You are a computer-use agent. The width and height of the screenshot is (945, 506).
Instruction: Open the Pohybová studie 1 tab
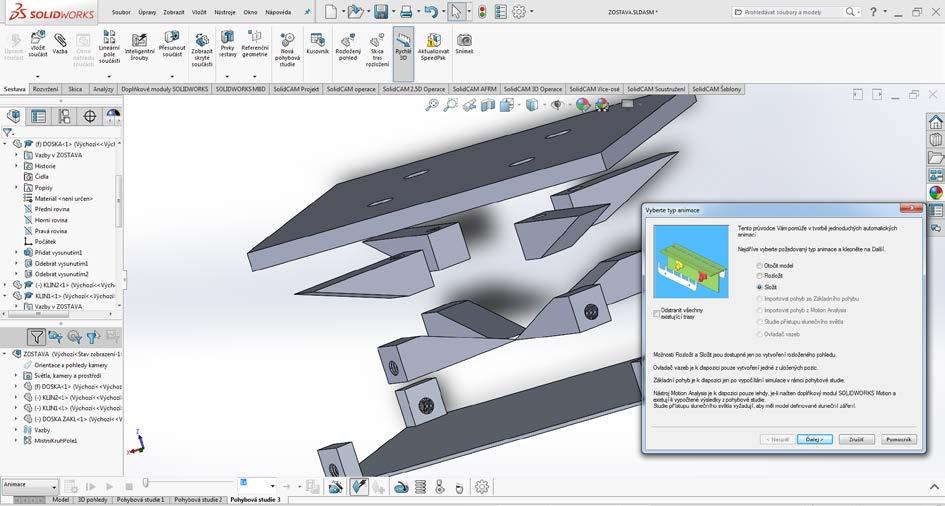(x=140, y=500)
